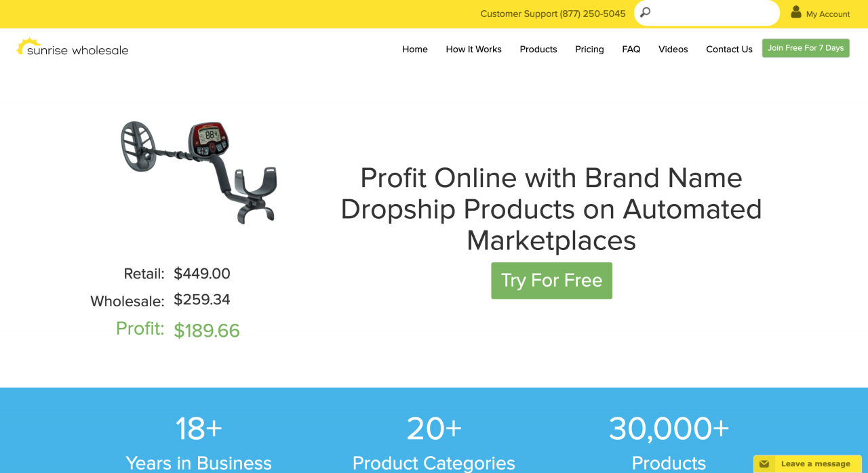The height and width of the screenshot is (473, 868).
Task: Click the sunrise wholesale text logo
Action: pyautogui.click(x=77, y=50)
